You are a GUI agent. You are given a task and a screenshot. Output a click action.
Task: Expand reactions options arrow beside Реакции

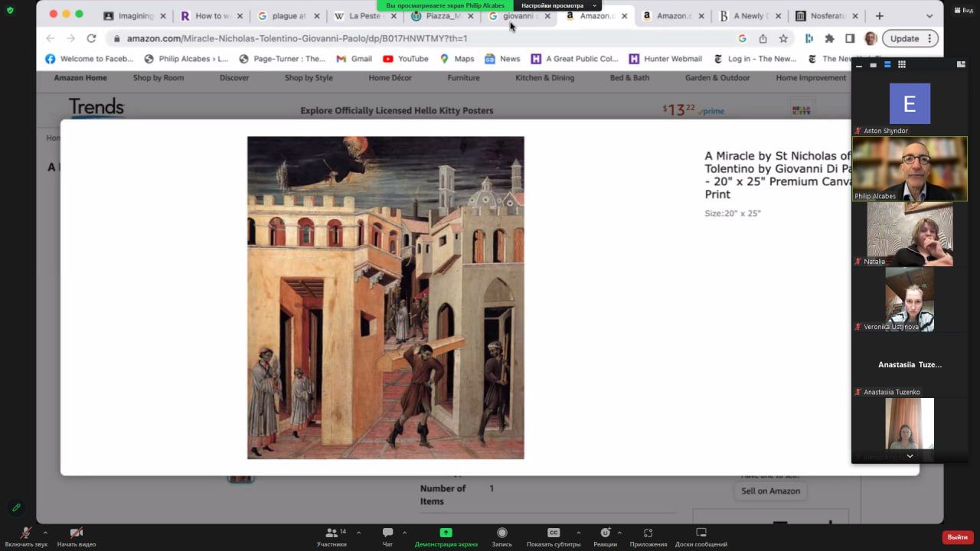(x=619, y=533)
